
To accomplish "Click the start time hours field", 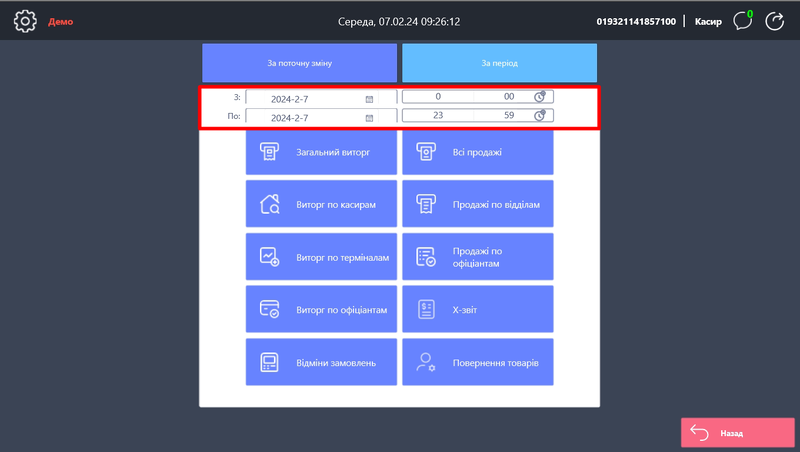I will (x=438, y=97).
